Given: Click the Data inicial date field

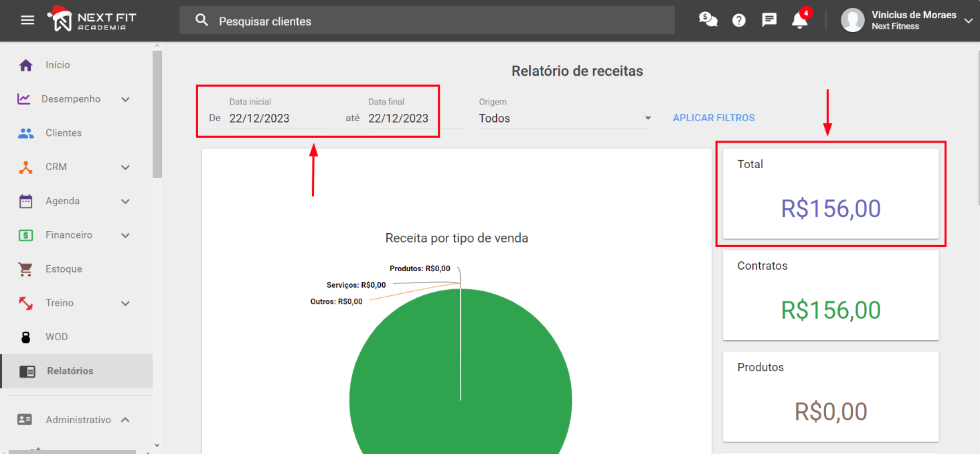Looking at the screenshot, I should [x=278, y=118].
